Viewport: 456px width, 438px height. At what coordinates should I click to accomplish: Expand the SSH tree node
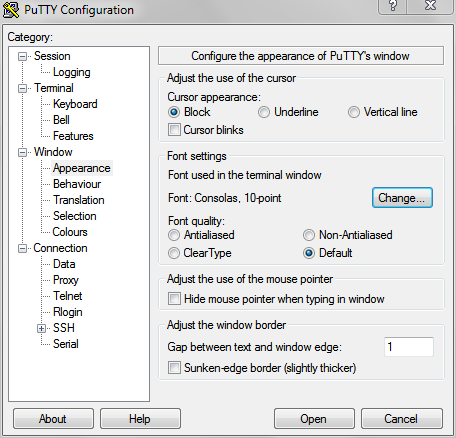point(41,328)
